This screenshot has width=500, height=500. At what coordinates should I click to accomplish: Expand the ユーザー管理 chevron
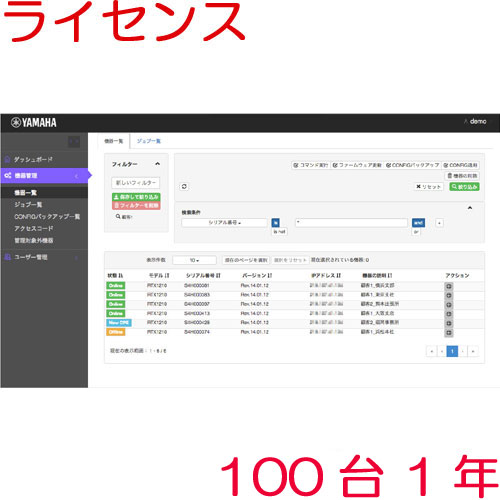76,257
